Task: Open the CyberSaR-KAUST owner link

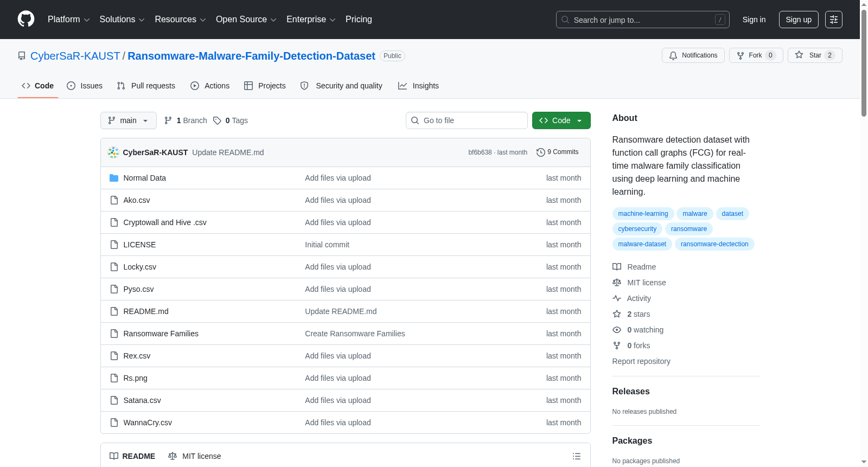Action: point(75,56)
